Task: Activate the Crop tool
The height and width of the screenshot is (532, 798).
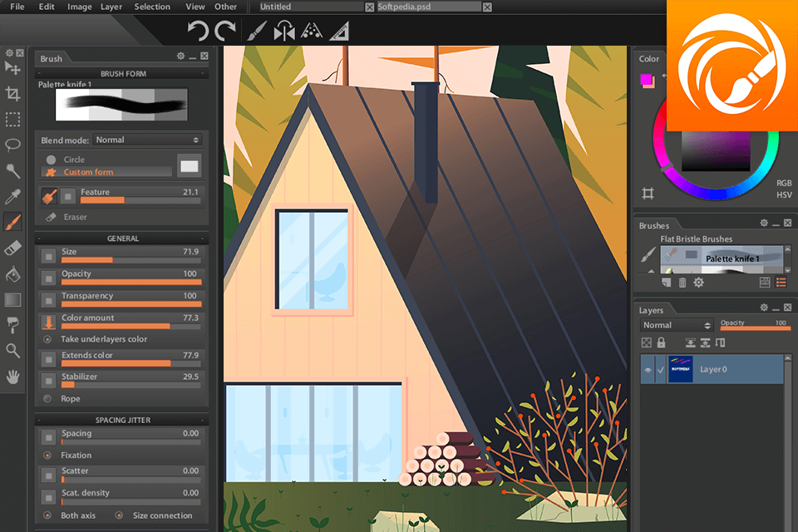Action: [x=12, y=94]
